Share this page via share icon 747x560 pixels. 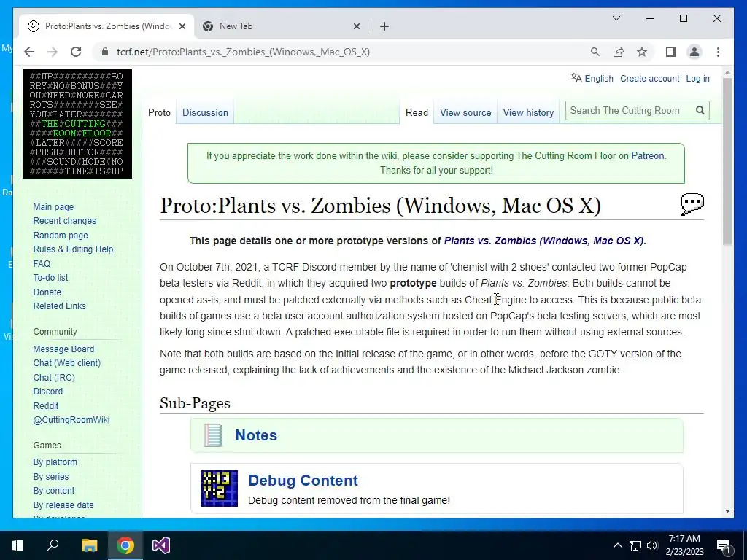pyautogui.click(x=619, y=52)
